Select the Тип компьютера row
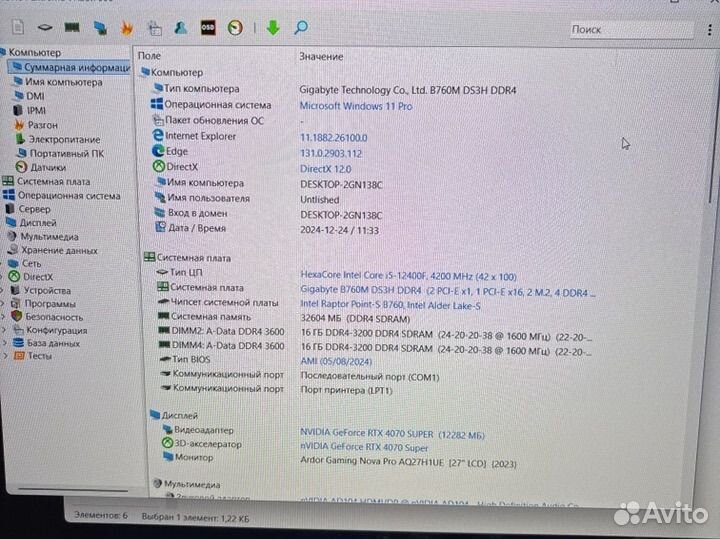Viewport: 720px width, 539px height. (x=335, y=89)
